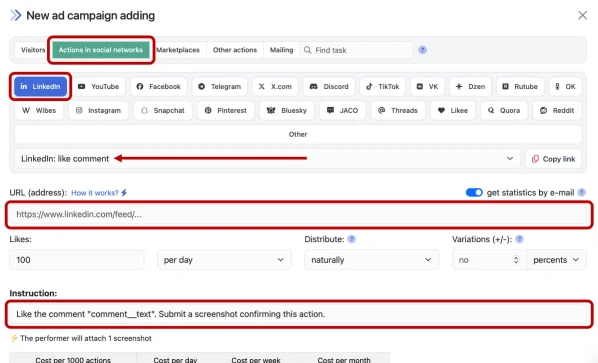The width and height of the screenshot is (598, 363).
Task: Select the YouTube network button
Action: click(98, 87)
